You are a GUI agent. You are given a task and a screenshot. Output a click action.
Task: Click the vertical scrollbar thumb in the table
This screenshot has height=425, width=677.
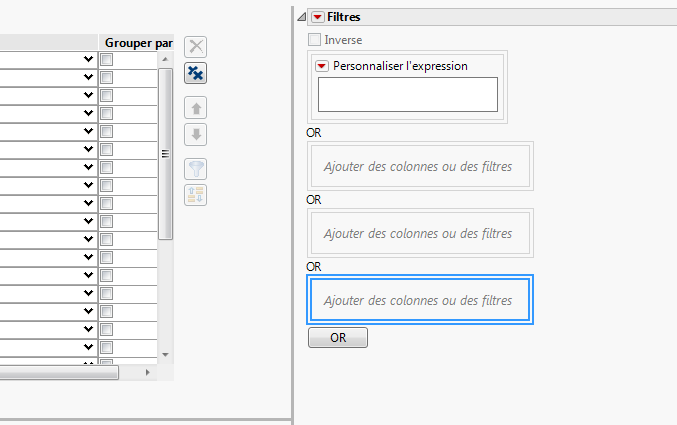click(x=167, y=150)
